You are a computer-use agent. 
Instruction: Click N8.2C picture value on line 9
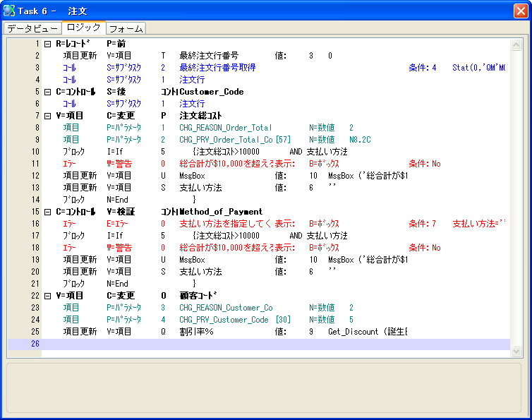[360, 140]
